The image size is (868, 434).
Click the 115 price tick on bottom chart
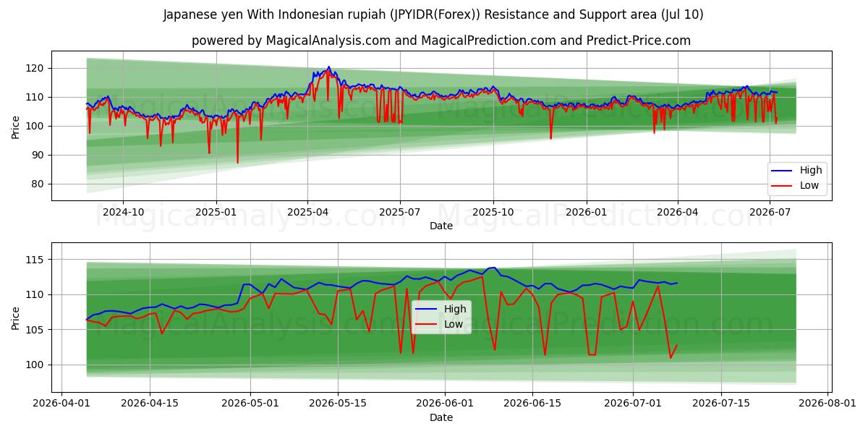(x=36, y=260)
